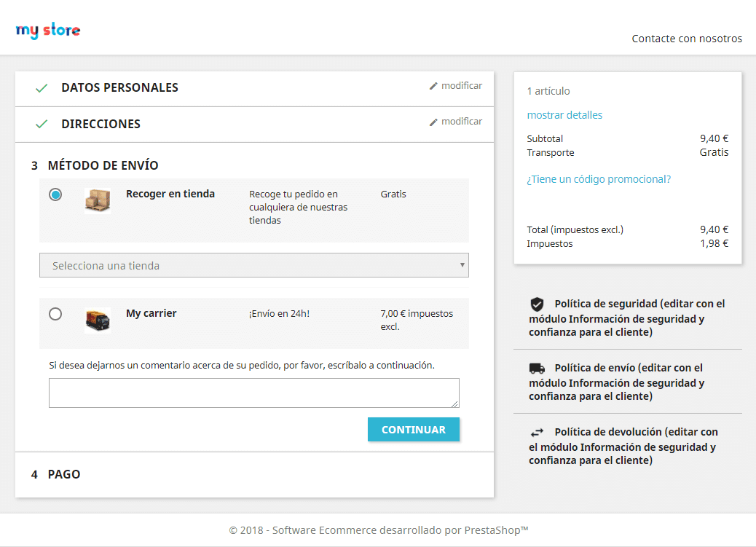Open the Pago checkout step
Image resolution: width=756 pixels, height=547 pixels.
[64, 474]
